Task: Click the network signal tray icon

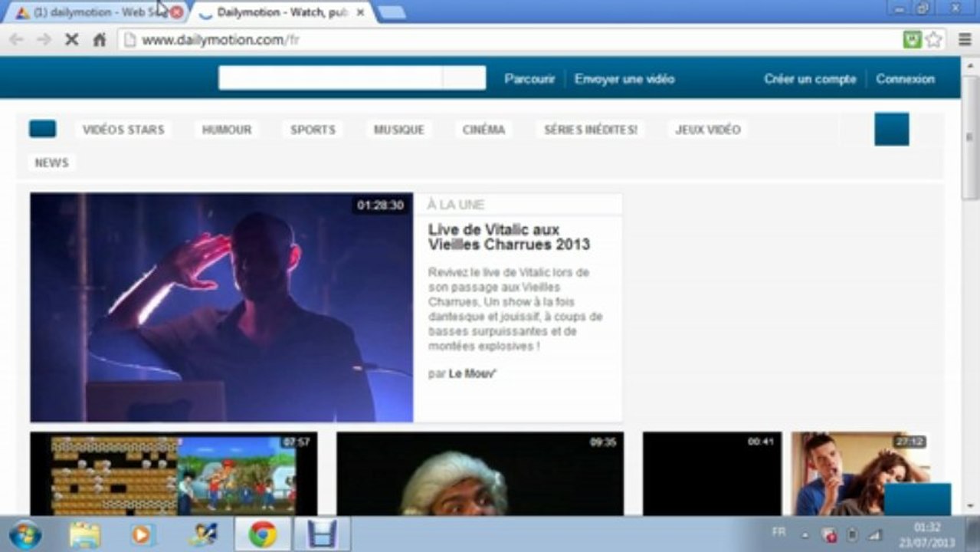Action: pyautogui.click(x=875, y=535)
